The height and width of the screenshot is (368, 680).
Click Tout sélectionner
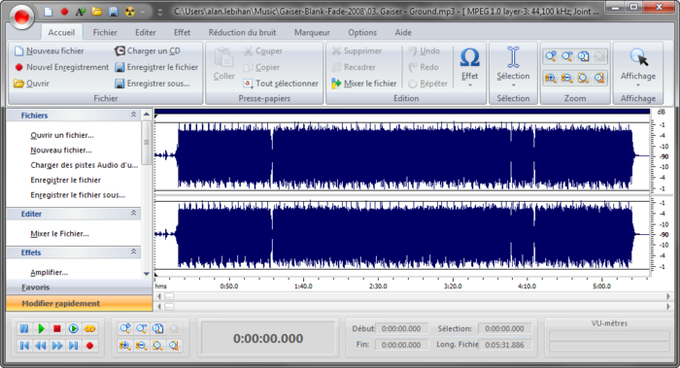click(x=281, y=83)
